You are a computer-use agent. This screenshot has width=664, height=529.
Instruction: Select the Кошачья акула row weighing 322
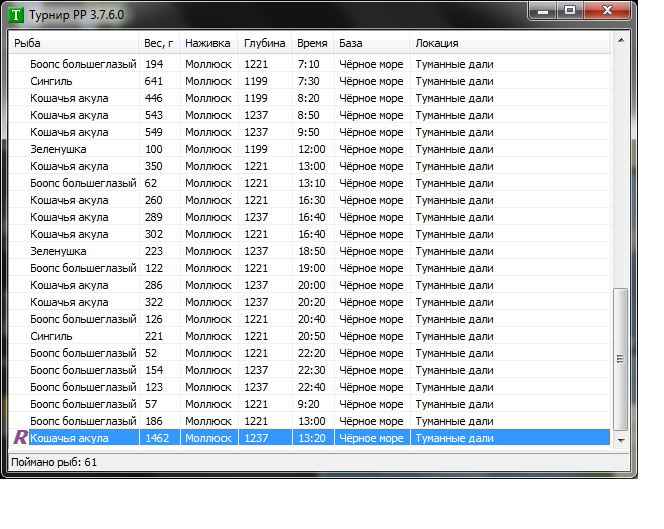pyautogui.click(x=310, y=302)
